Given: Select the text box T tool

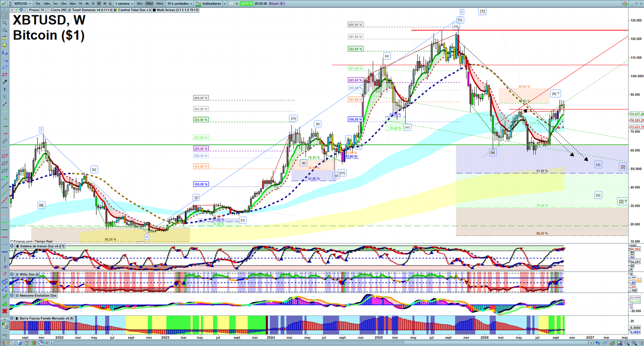Looking at the screenshot, I should [4, 89].
